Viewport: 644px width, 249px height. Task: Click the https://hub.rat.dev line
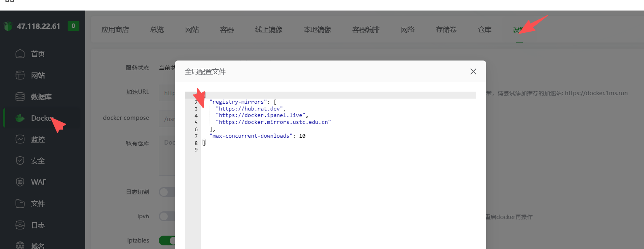(x=251, y=109)
